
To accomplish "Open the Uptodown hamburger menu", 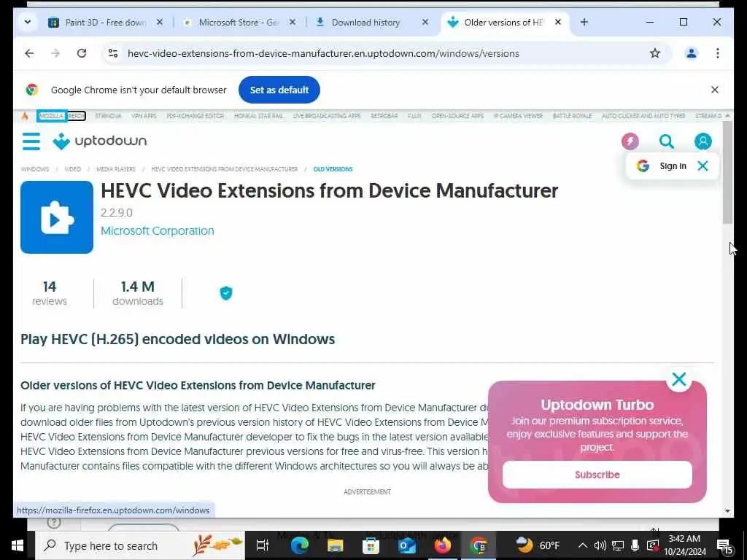I will point(31,141).
